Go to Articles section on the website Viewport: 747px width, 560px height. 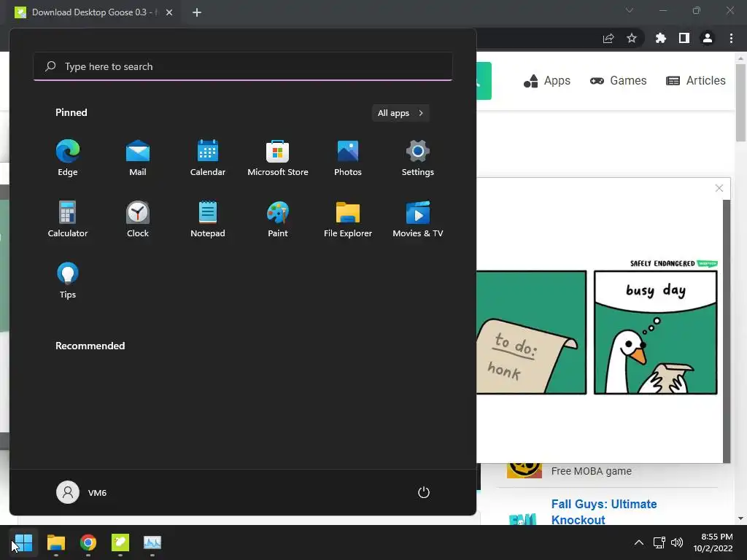[x=695, y=80]
